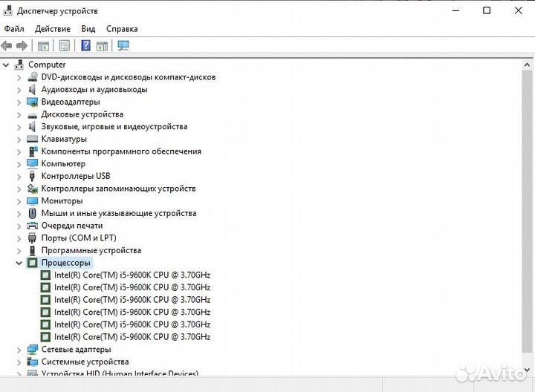Viewport: 535px width, 392px height.
Task: Toggle the action pane toolbar icon
Action: click(x=102, y=46)
